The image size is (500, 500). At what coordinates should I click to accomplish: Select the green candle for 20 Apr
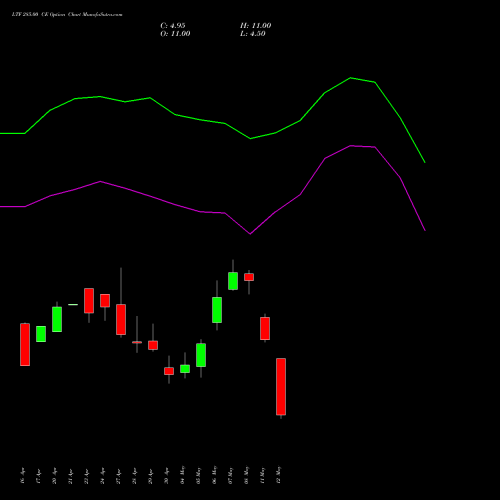(x=57, y=319)
